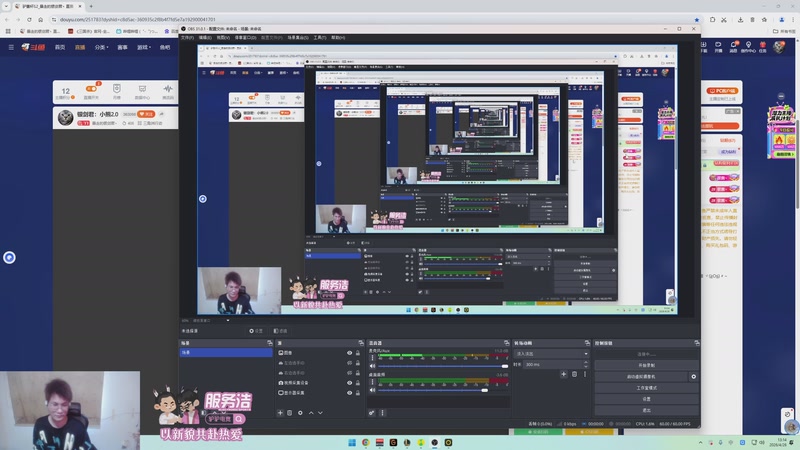Hide the 图像 source with eye icon

349,353
